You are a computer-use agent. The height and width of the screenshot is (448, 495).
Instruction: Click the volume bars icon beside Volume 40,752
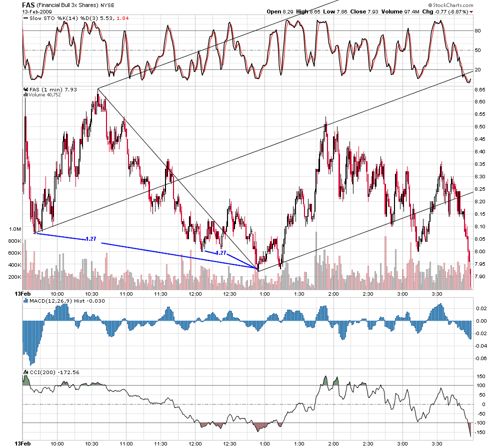click(26, 94)
